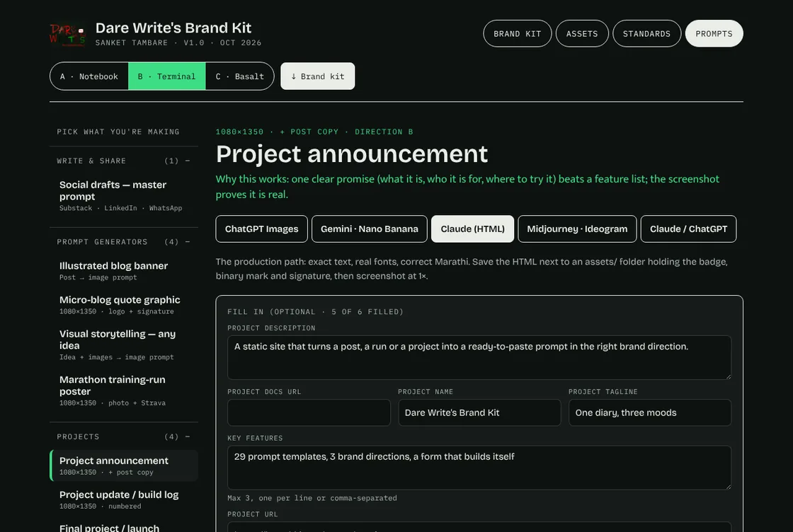Open the Assets nav tab

pyautogui.click(x=581, y=34)
